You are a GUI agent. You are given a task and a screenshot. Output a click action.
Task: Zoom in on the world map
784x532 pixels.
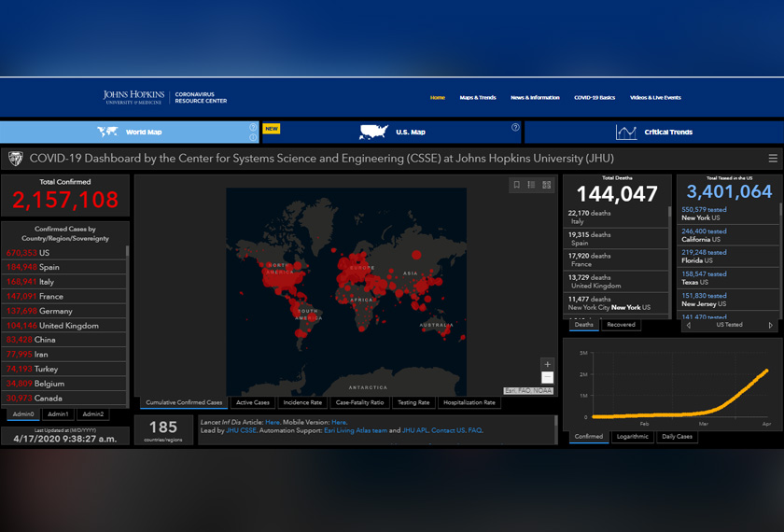pyautogui.click(x=547, y=364)
